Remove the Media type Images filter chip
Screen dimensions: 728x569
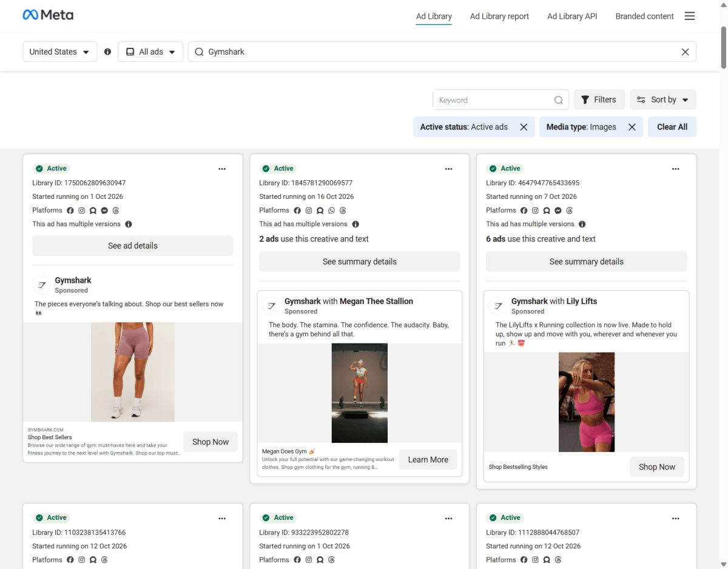coord(632,127)
